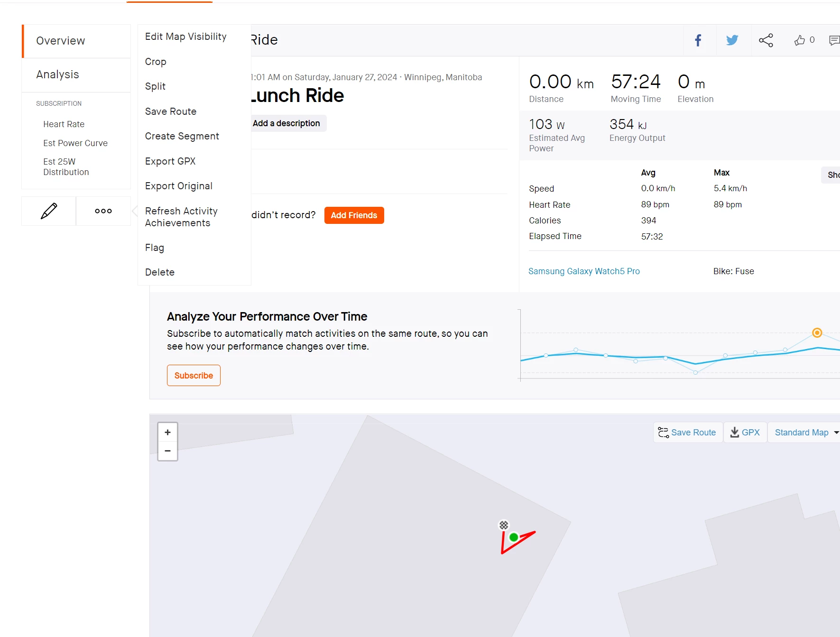Open comments speech bubble icon

(834, 40)
